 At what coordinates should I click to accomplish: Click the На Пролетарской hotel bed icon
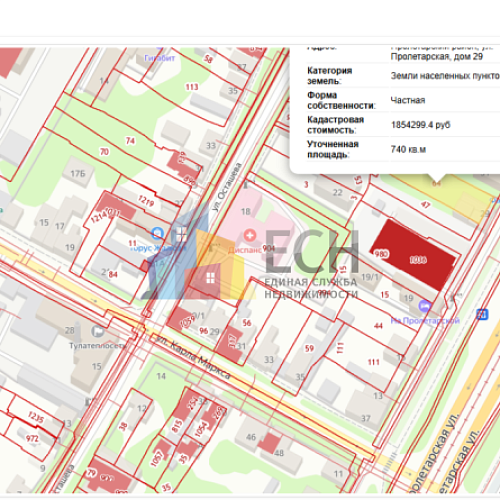pyautogui.click(x=425, y=306)
